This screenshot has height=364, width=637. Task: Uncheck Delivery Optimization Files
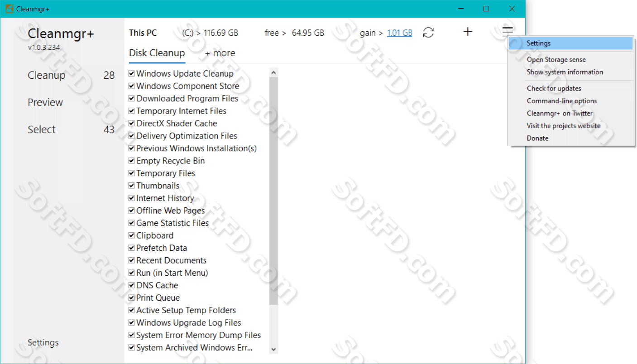(x=132, y=136)
